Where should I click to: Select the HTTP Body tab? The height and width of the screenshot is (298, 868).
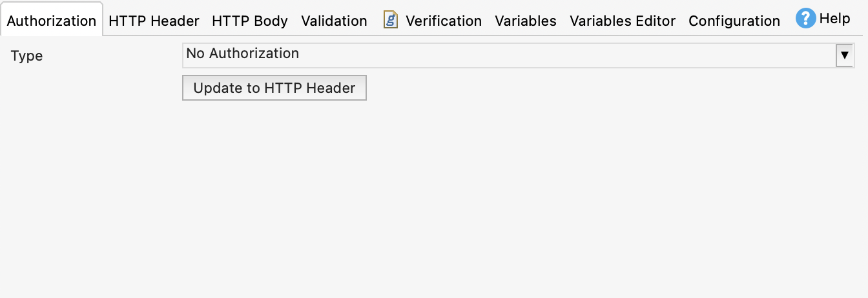coord(250,21)
